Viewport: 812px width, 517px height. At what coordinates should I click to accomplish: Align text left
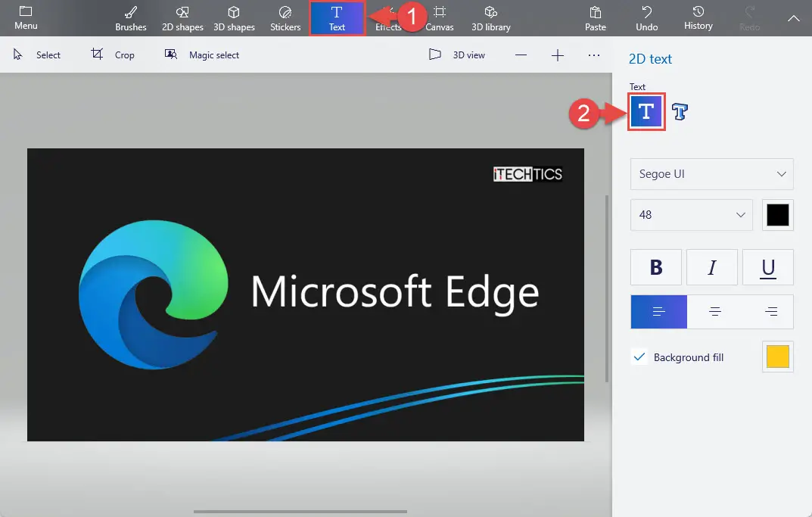pyautogui.click(x=658, y=312)
